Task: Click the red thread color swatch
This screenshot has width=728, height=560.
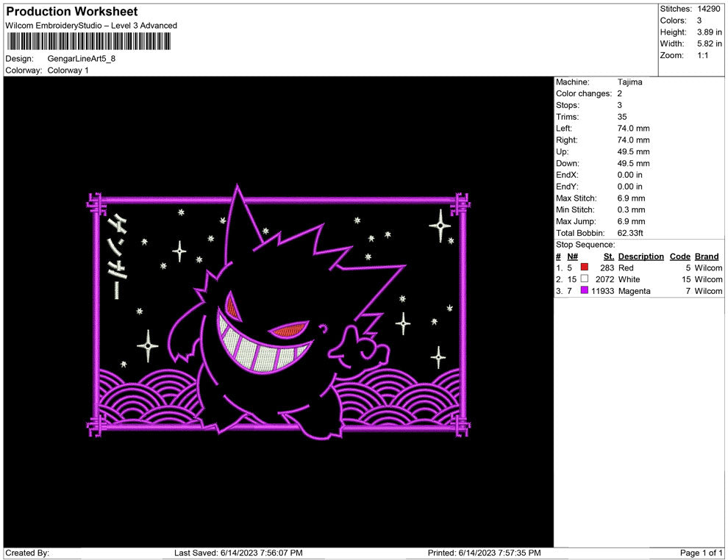Action: [585, 268]
